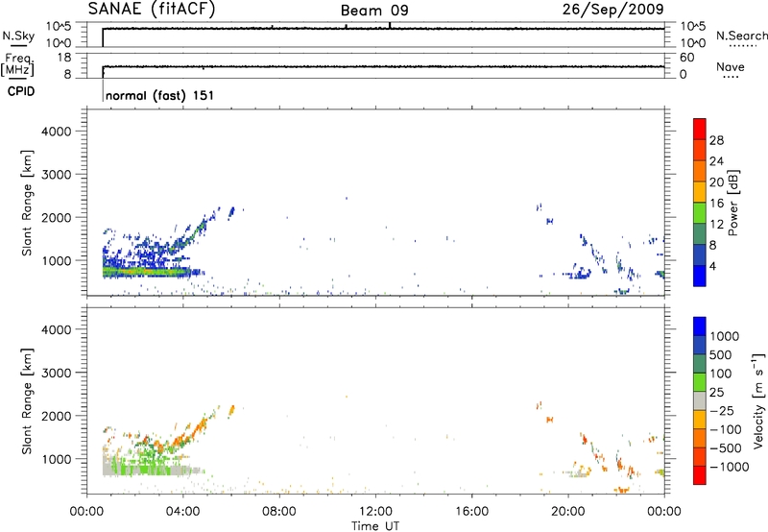The height and width of the screenshot is (532, 768).
Task: Click the 16 value on Power colour bar
Action: 716,204
